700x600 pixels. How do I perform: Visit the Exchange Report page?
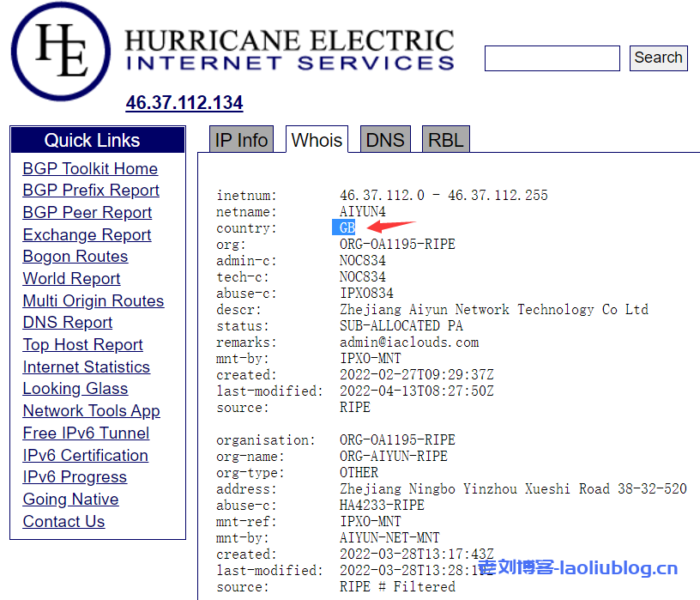point(87,235)
